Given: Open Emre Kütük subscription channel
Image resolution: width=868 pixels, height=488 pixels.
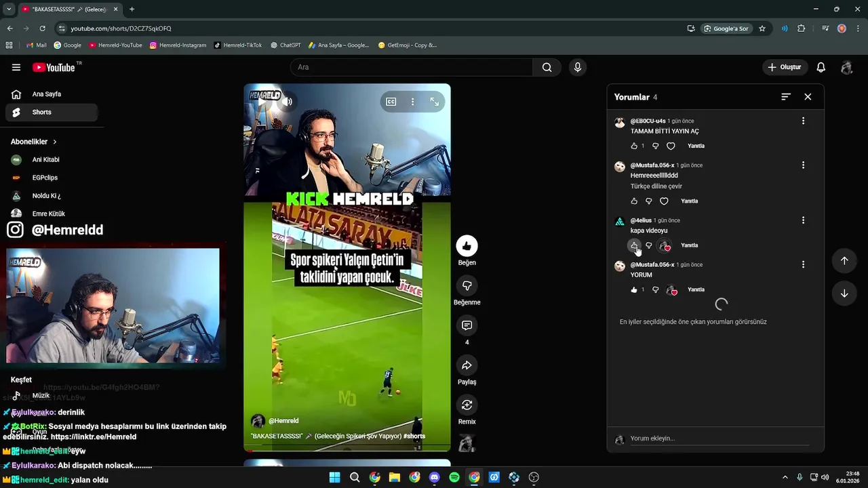Looking at the screenshot, I should (x=51, y=213).
